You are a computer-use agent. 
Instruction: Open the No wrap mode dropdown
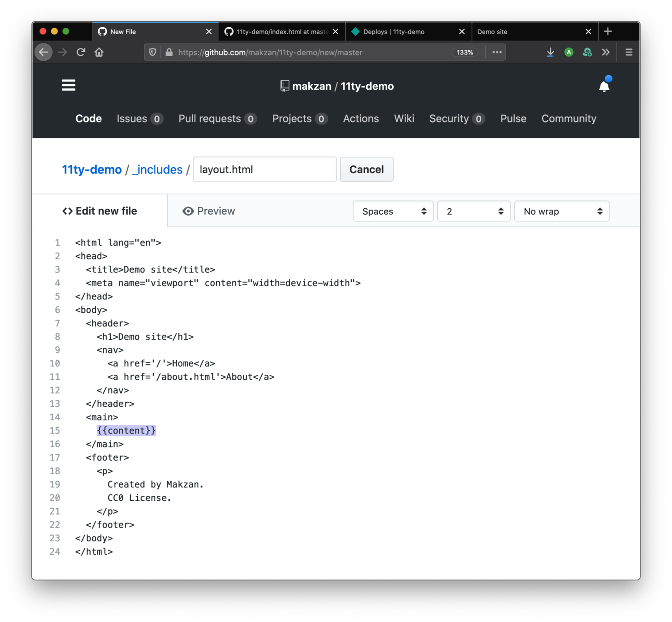(x=562, y=211)
